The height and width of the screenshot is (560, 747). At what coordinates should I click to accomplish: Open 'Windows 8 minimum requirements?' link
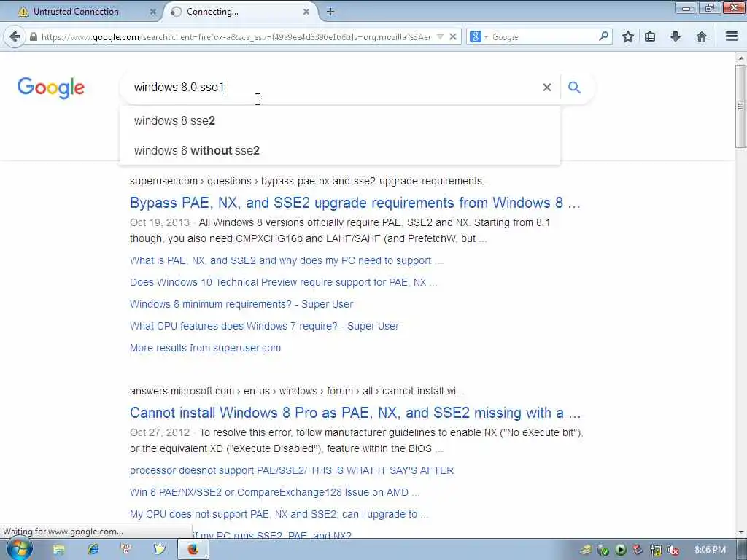point(241,304)
